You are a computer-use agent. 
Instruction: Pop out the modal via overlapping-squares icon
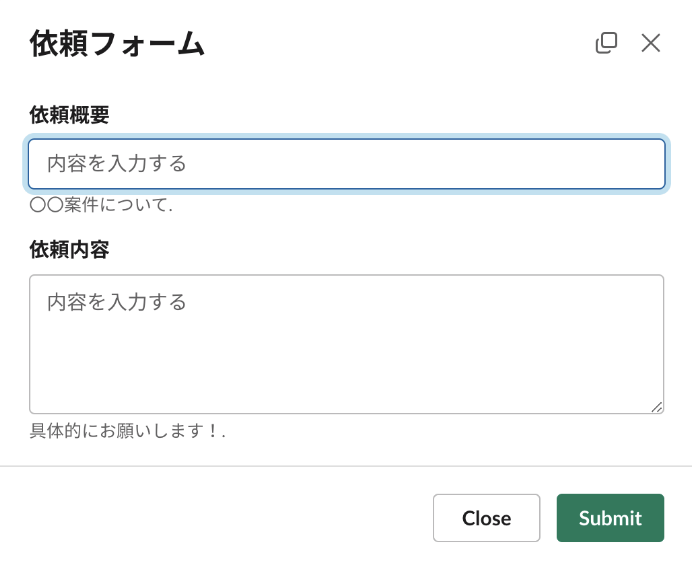click(x=606, y=43)
